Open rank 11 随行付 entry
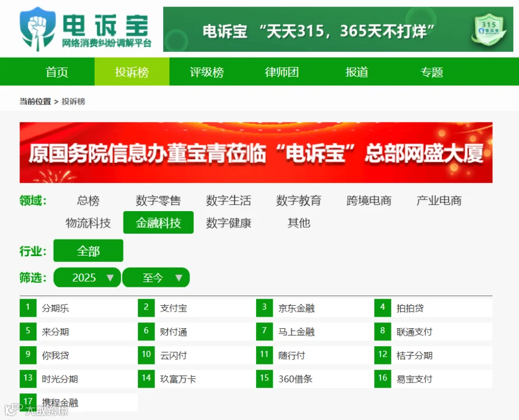Image resolution: width=519 pixels, height=420 pixels. 315,355
